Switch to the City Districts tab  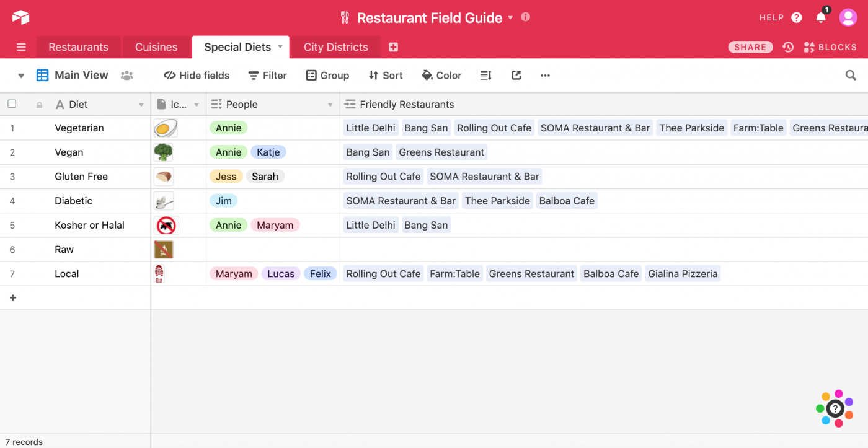(x=335, y=47)
